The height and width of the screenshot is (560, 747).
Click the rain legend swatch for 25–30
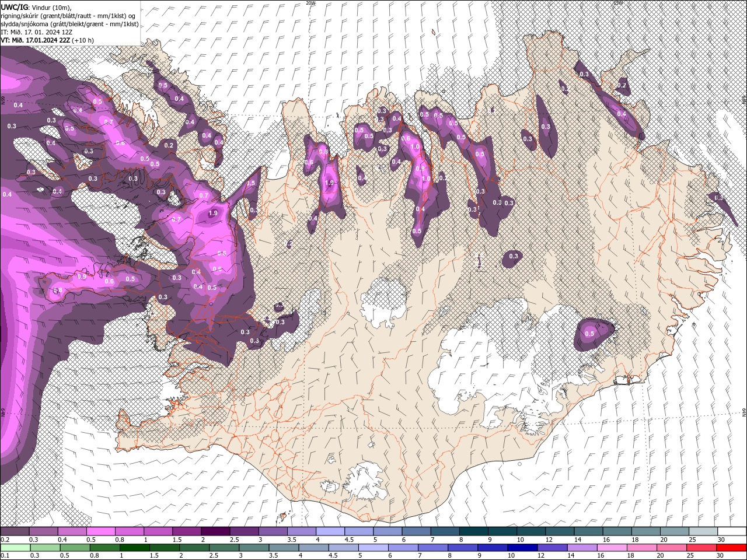702,548
